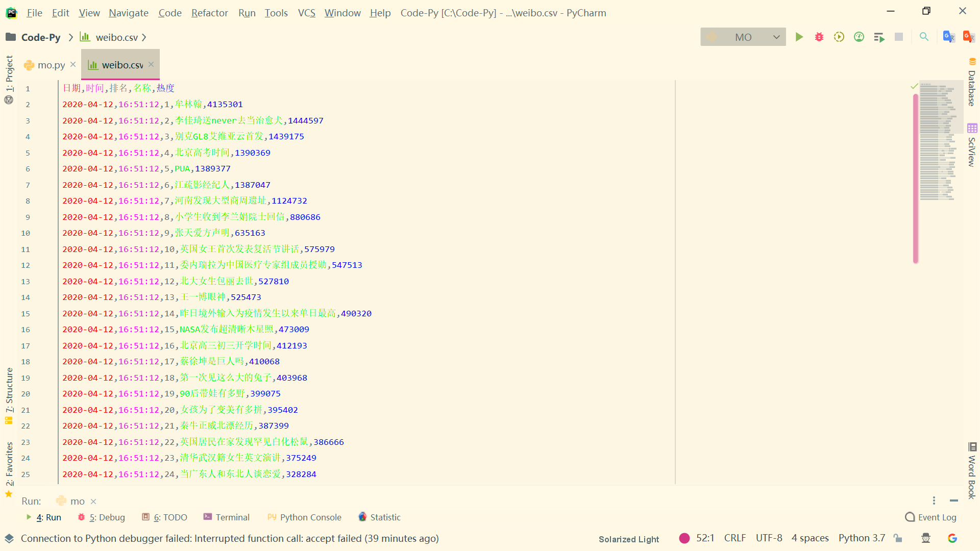This screenshot has height=551, width=980.
Task: Run with Coverage icon
Action: (839, 37)
